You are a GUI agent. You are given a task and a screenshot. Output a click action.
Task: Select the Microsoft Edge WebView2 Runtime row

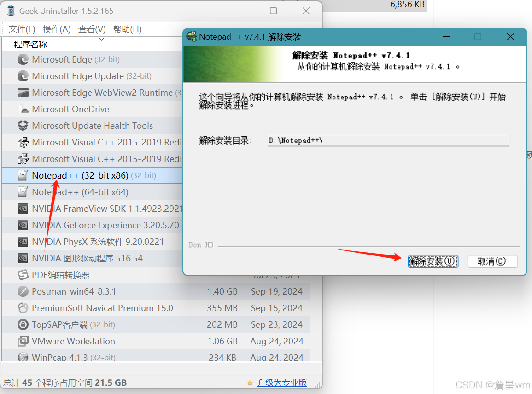(x=92, y=93)
